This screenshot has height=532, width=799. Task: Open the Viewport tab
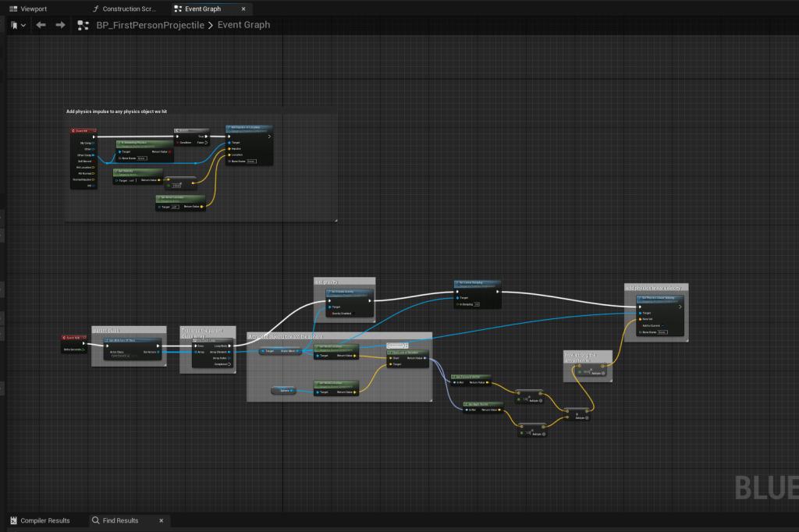click(x=33, y=9)
